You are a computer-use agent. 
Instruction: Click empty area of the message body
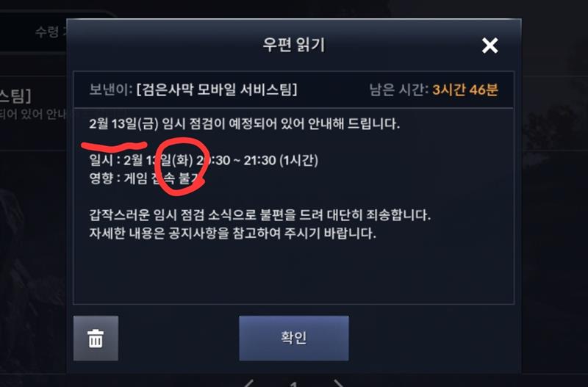click(293, 273)
